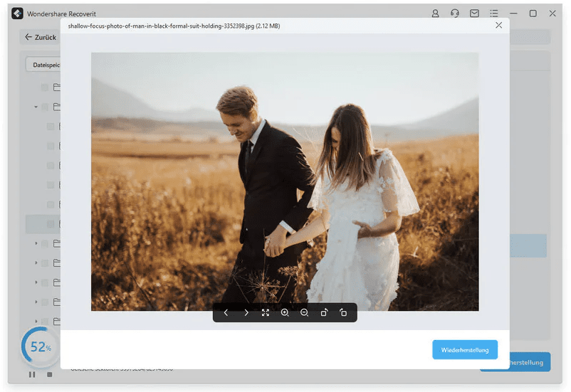571x392 pixels.
Task: Click the 52% scan progress circle
Action: (40, 347)
